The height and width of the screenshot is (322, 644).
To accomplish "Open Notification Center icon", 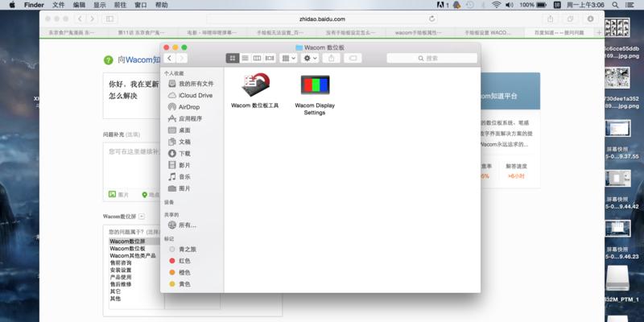I will click(x=630, y=5).
